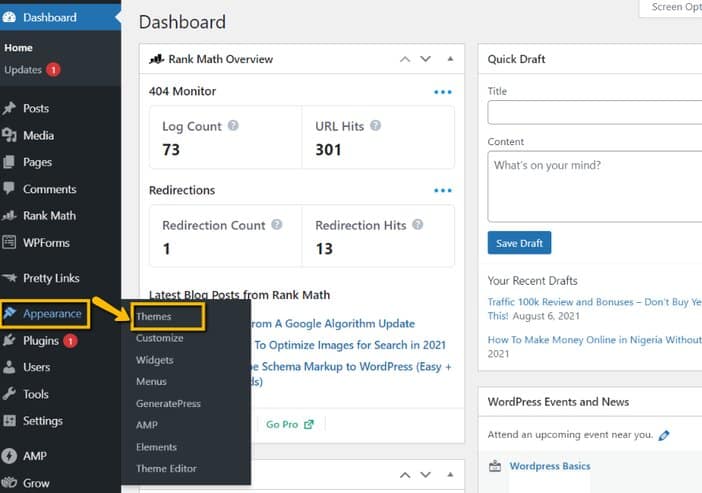Click the Appearance paintbrush icon
The width and height of the screenshot is (702, 493).
(x=10, y=313)
